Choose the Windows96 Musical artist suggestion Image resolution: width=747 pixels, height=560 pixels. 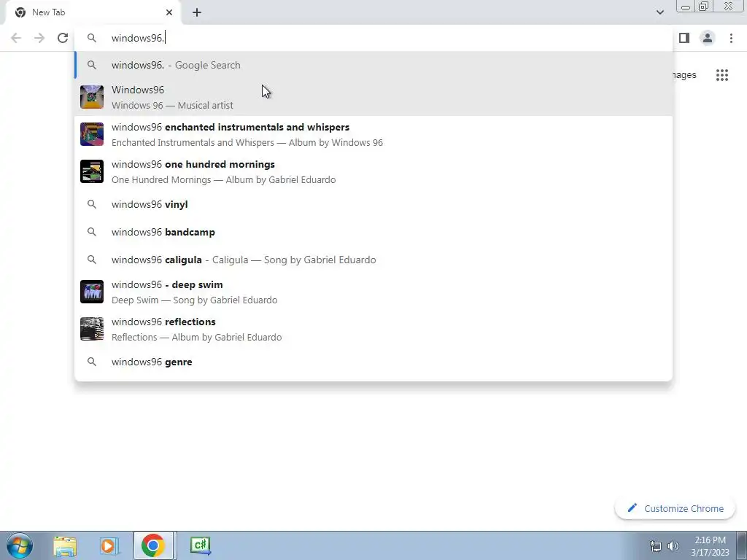[373, 97]
